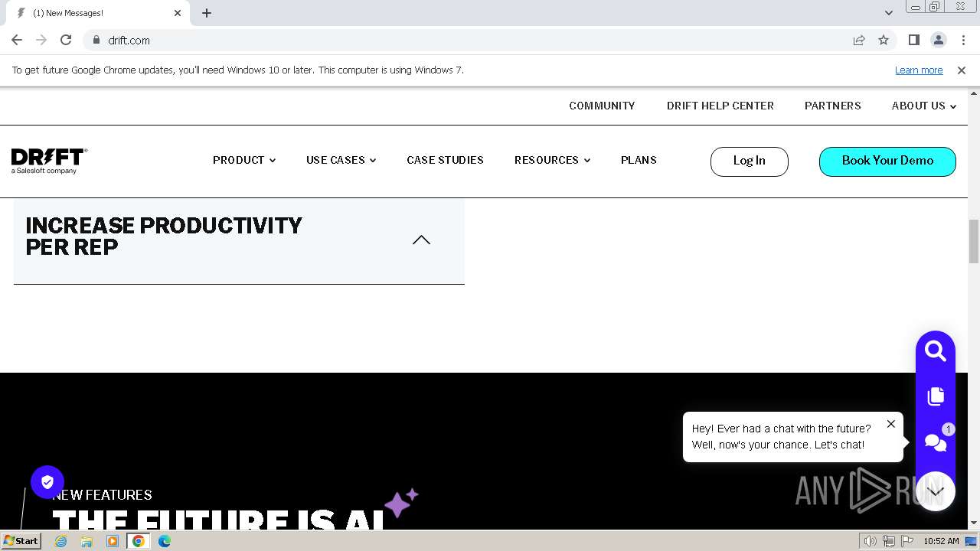Collapse Increase Productivity Per Rep section
This screenshot has height=551, width=980.
point(421,240)
